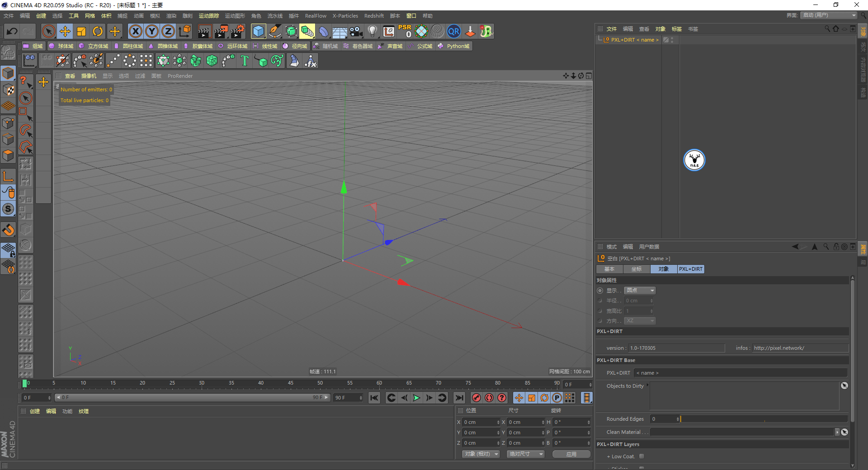Click the Undo arrow icon

tap(12, 31)
